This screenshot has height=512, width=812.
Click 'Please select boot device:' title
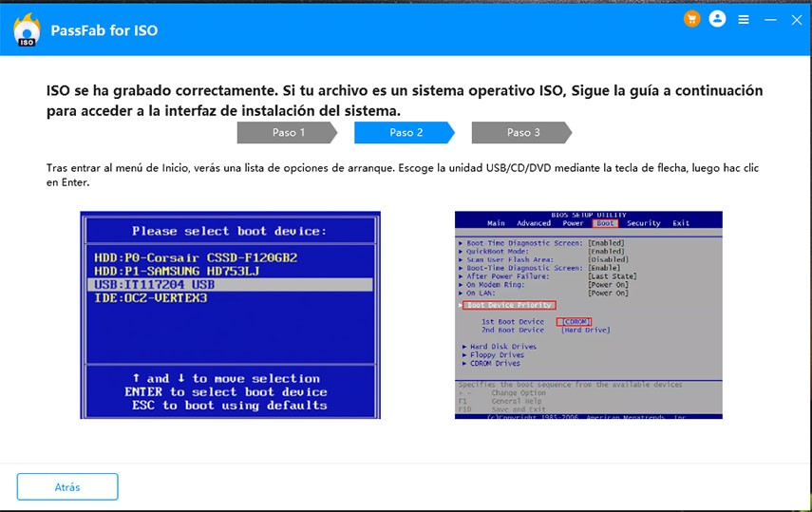(230, 231)
